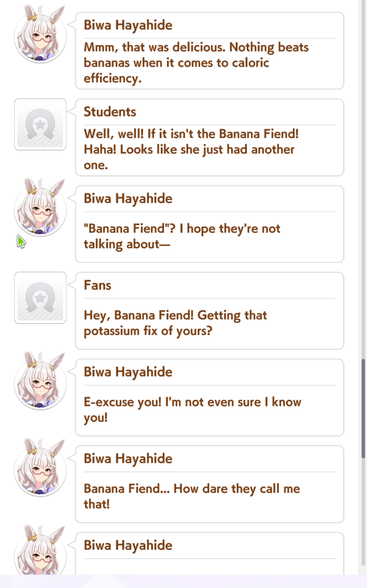
Task: Click the scrollbar track above the thumb
Action: (x=363, y=187)
